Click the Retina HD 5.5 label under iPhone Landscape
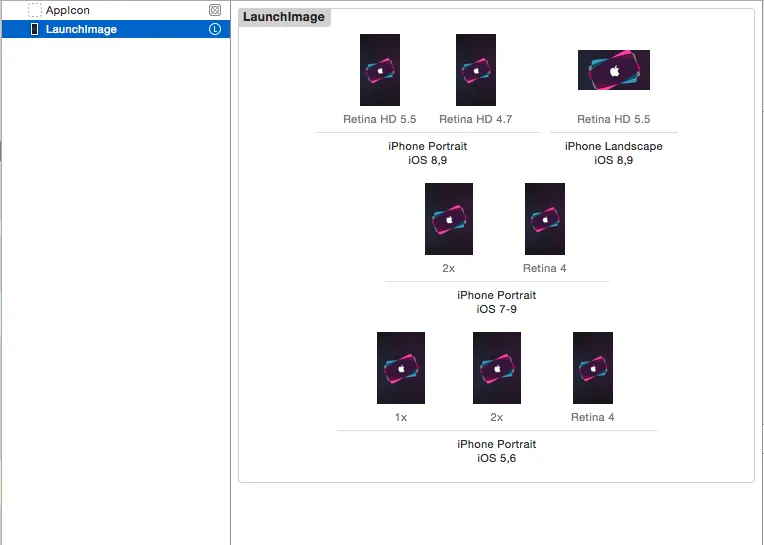 tap(614, 119)
